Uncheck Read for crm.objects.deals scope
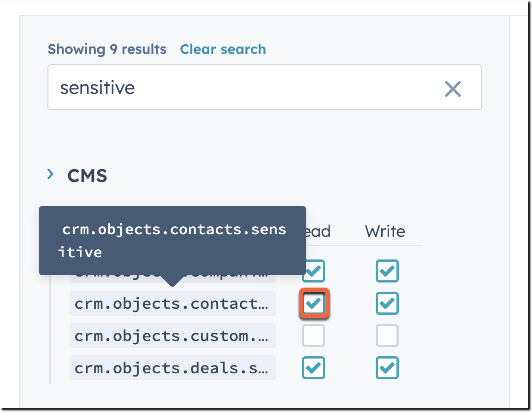The width and height of the screenshot is (532, 412). 313,368
